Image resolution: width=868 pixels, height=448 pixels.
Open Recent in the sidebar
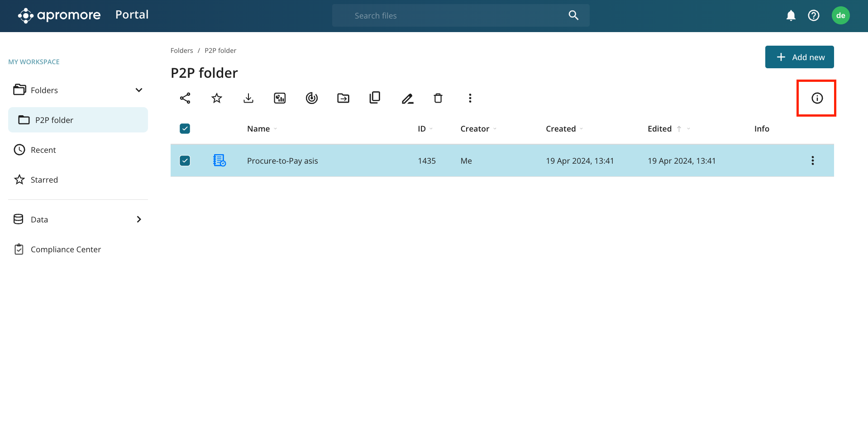click(x=43, y=150)
